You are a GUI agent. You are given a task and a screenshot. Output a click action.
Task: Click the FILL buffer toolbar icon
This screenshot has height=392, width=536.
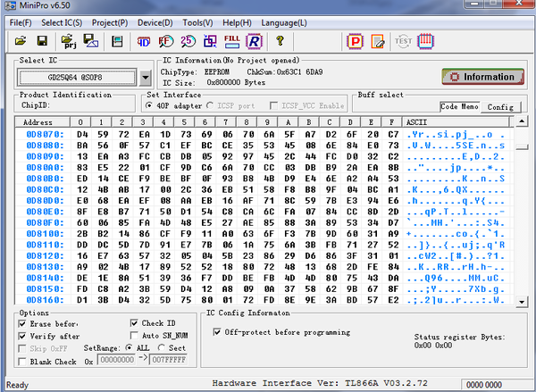click(x=231, y=41)
